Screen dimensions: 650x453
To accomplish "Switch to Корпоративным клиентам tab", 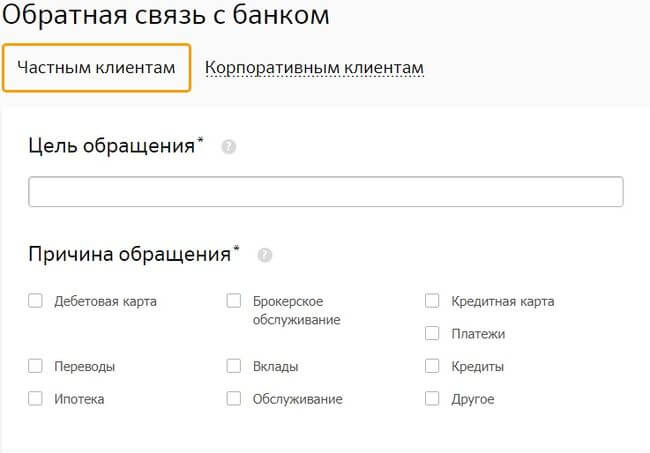I will 314,68.
